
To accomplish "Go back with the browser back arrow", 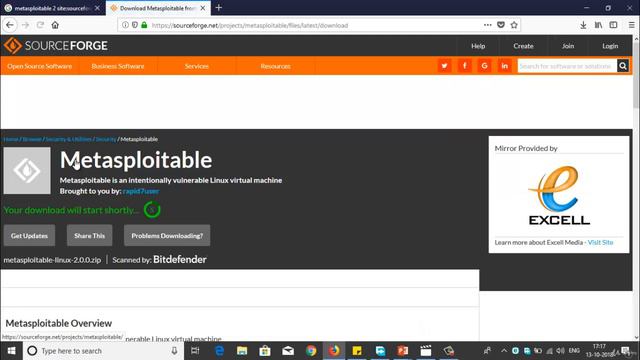I will (x=10, y=25).
